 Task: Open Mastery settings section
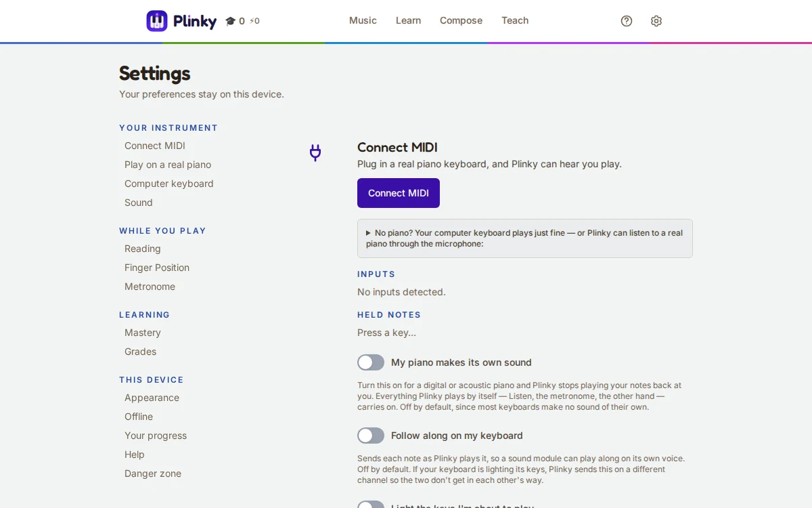pos(143,333)
